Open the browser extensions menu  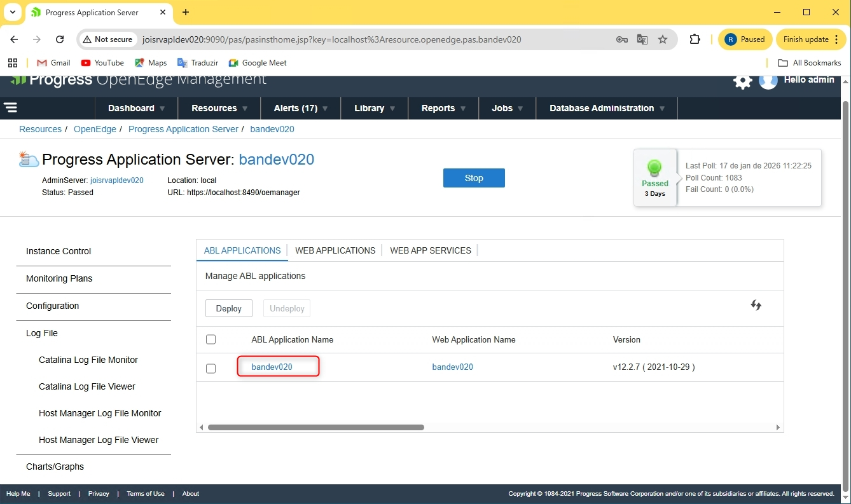(695, 39)
